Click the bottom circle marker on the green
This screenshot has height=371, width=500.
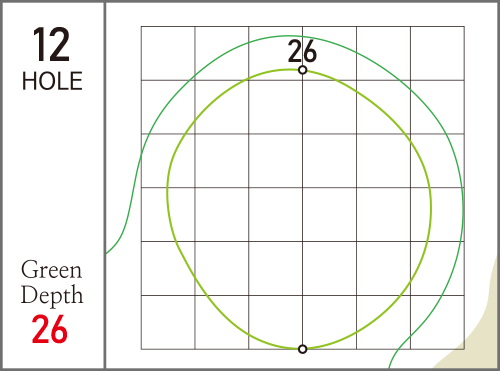(x=302, y=349)
